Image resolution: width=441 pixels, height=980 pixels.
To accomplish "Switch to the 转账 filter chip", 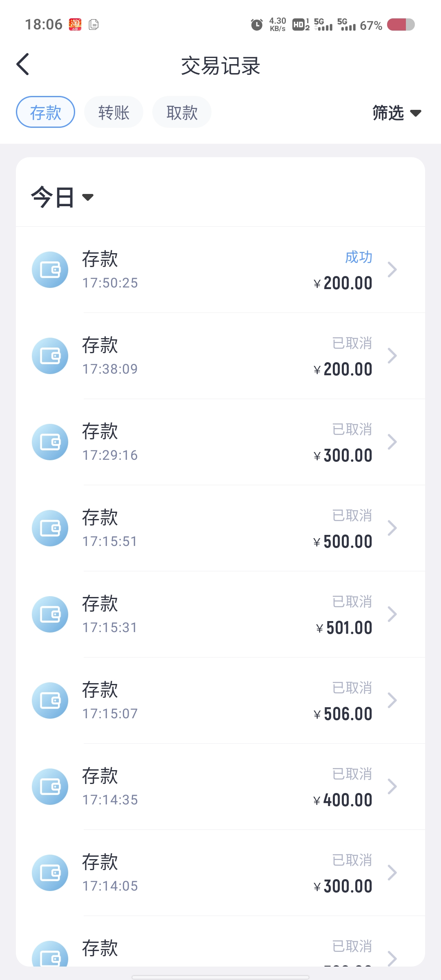I will [x=114, y=112].
